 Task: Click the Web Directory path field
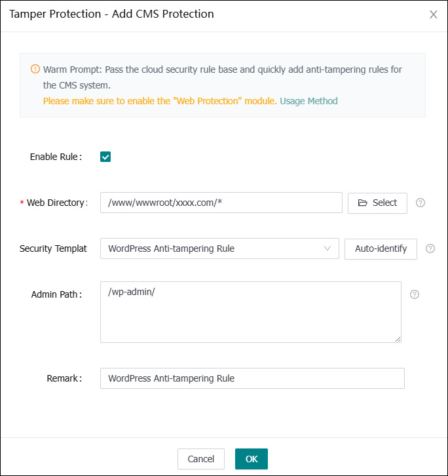(x=221, y=203)
